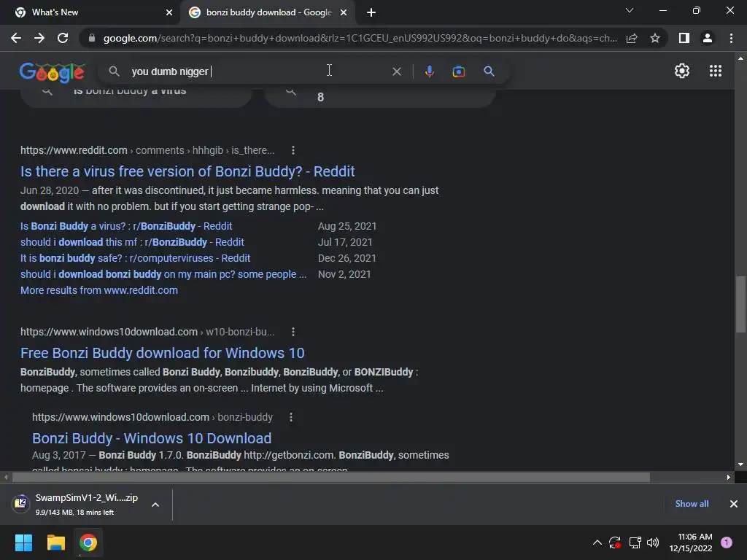The width and height of the screenshot is (747, 560).
Task: Open the Google apps grid
Action: [x=716, y=71]
